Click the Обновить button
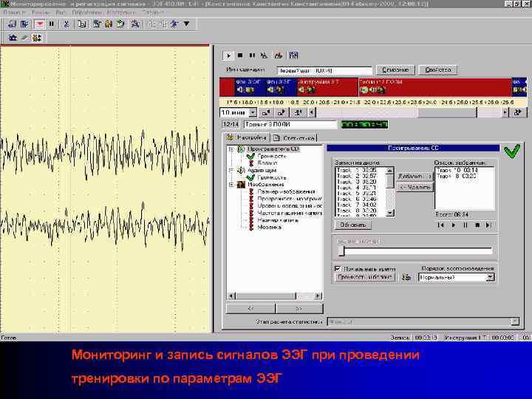Viewport: 532px width, 399px height. (x=353, y=225)
